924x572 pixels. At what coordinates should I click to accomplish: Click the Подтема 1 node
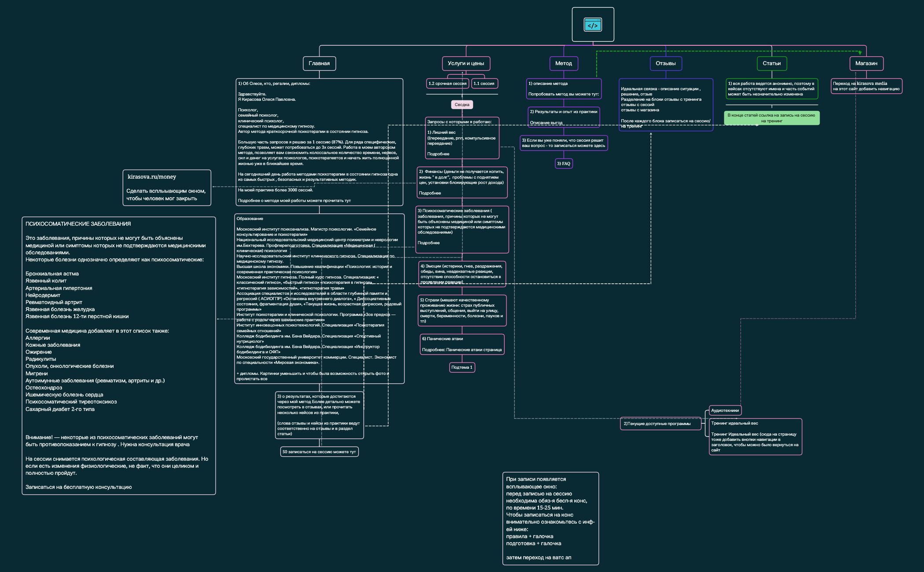[461, 367]
